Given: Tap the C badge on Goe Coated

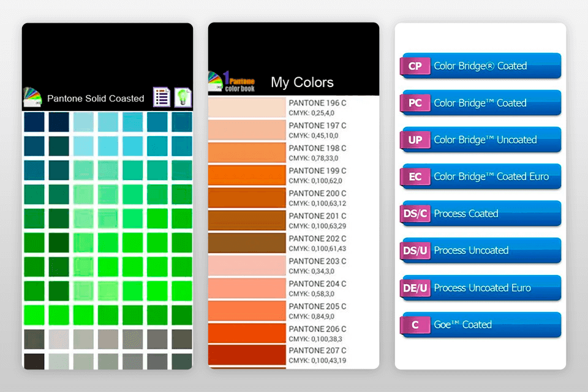Looking at the screenshot, I should pyautogui.click(x=415, y=325).
